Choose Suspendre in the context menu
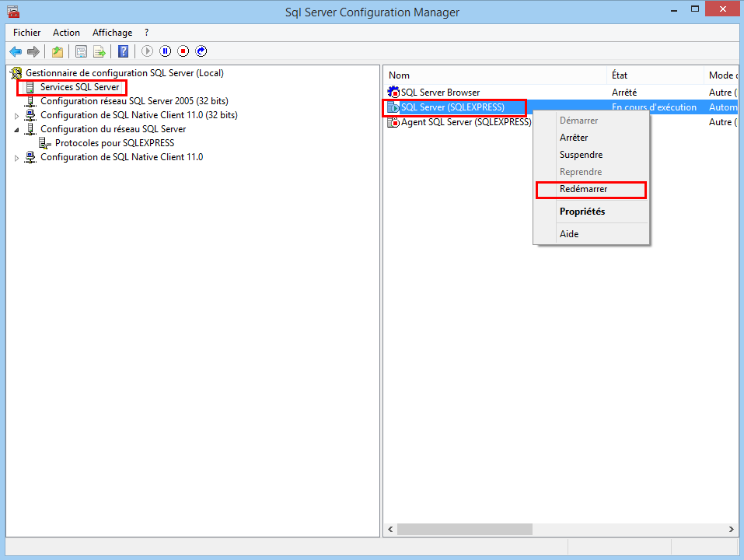The width and height of the screenshot is (744, 560). point(591,155)
